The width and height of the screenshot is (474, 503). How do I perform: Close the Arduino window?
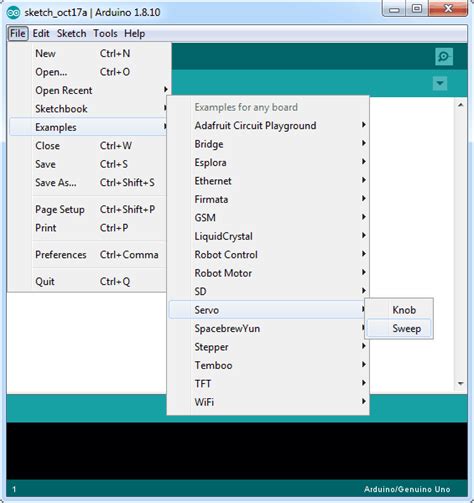click(x=448, y=9)
